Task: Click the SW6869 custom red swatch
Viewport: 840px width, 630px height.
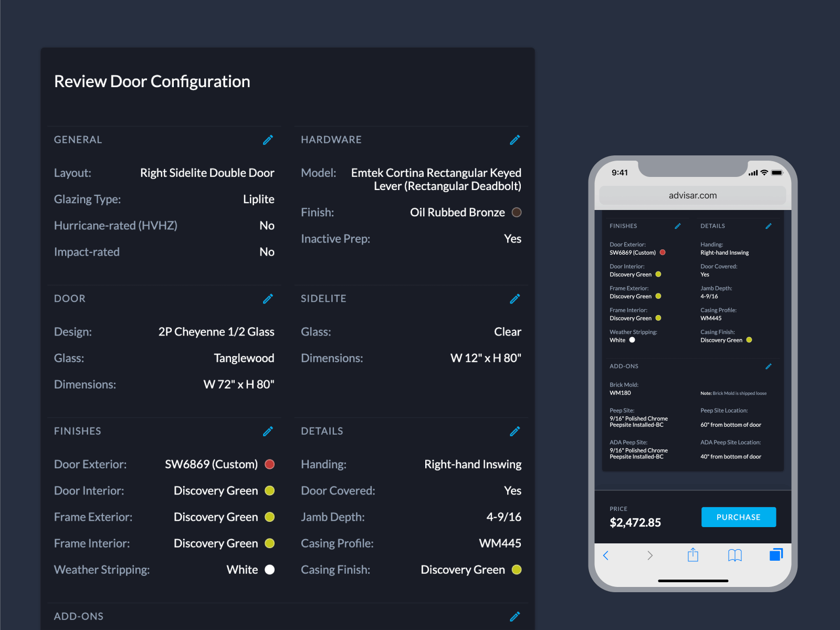Action: [269, 464]
